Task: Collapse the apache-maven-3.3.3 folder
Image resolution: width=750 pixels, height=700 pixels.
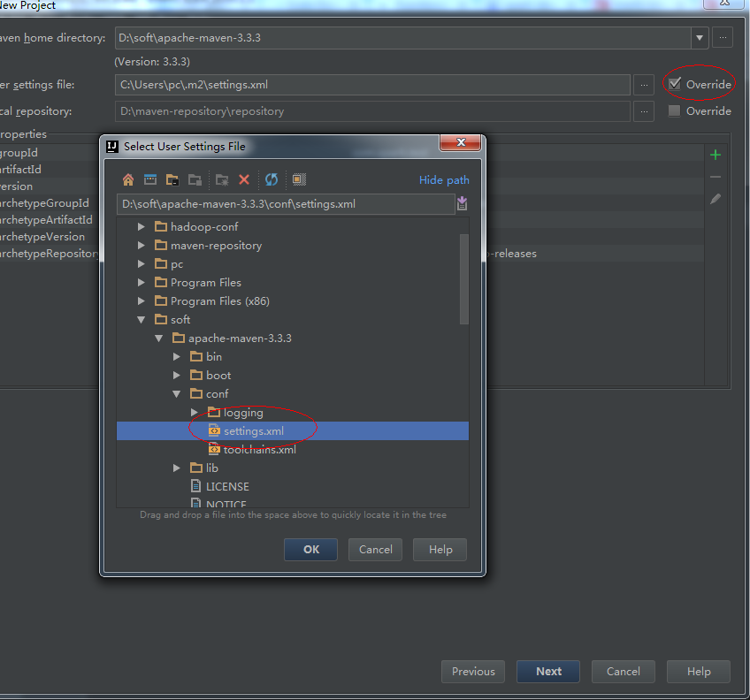Action: (x=159, y=338)
